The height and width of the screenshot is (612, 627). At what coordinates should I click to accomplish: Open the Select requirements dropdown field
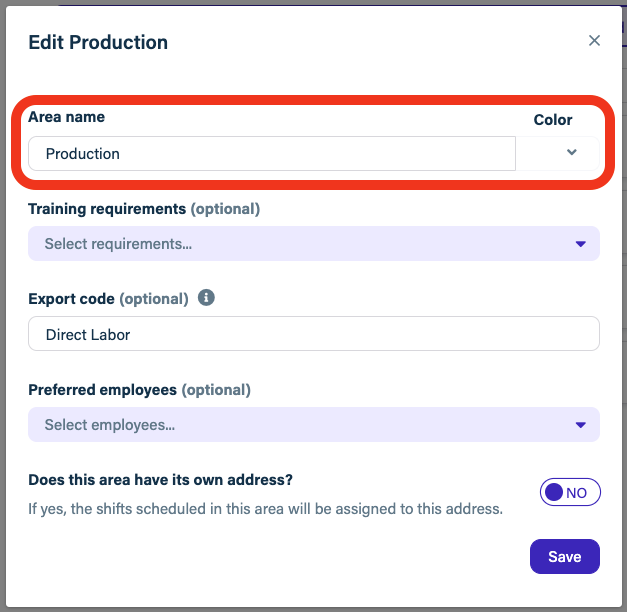(x=314, y=244)
